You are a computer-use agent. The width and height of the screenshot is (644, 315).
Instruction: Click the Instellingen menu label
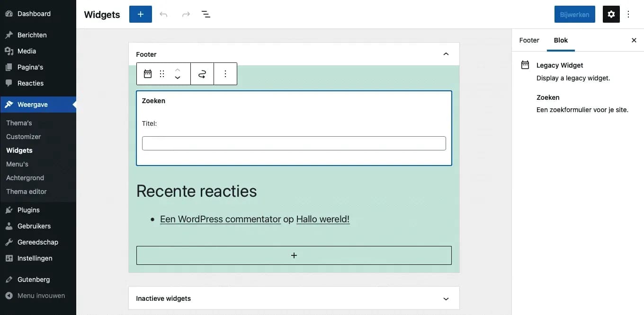point(35,258)
